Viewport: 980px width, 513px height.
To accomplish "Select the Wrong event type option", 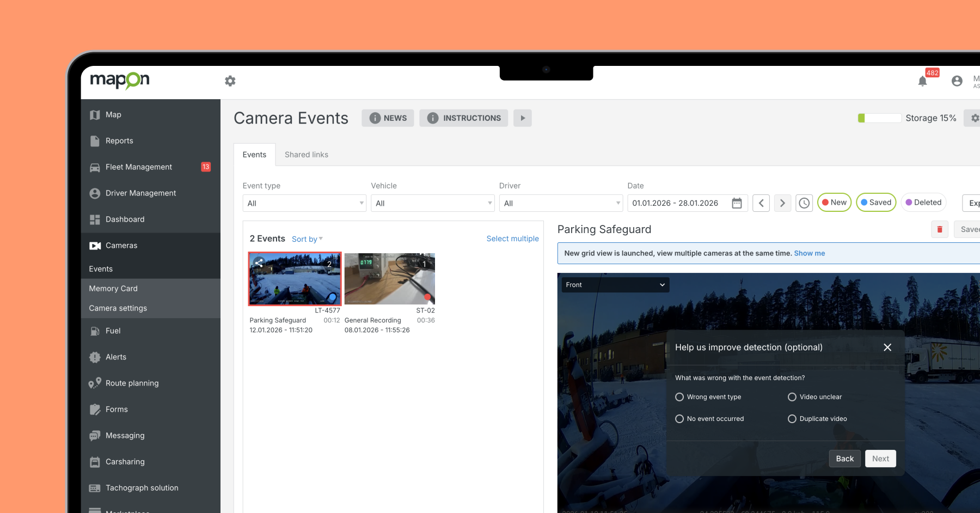I will pyautogui.click(x=679, y=397).
